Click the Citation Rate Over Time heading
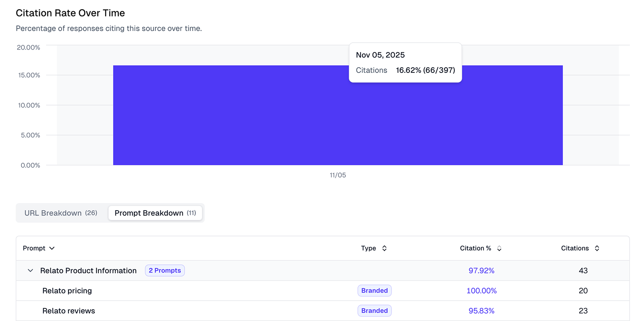The image size is (644, 321). point(70,13)
